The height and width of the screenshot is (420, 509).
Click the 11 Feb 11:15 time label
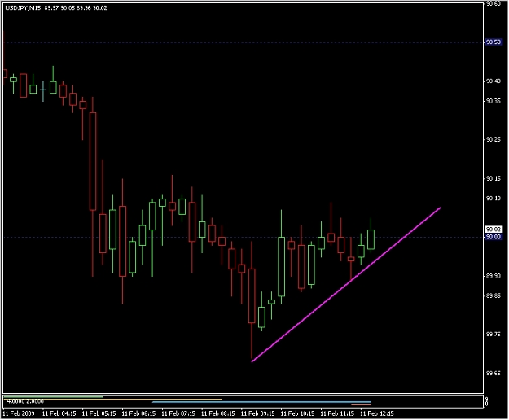pyautogui.click(x=337, y=413)
